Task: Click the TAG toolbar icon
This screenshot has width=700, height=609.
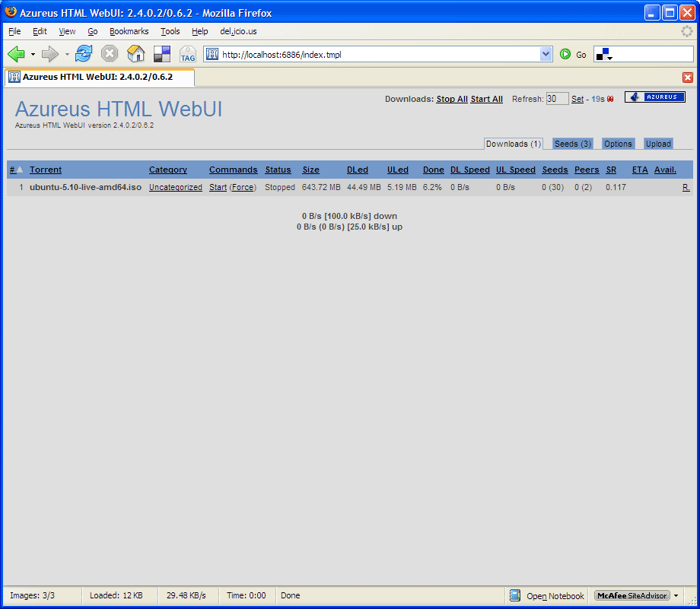Action: [x=188, y=55]
